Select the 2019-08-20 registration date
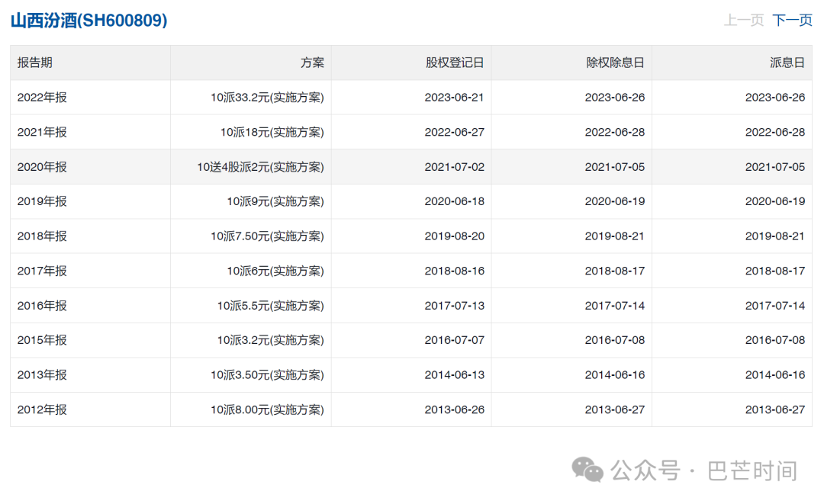824x504 pixels. [455, 236]
